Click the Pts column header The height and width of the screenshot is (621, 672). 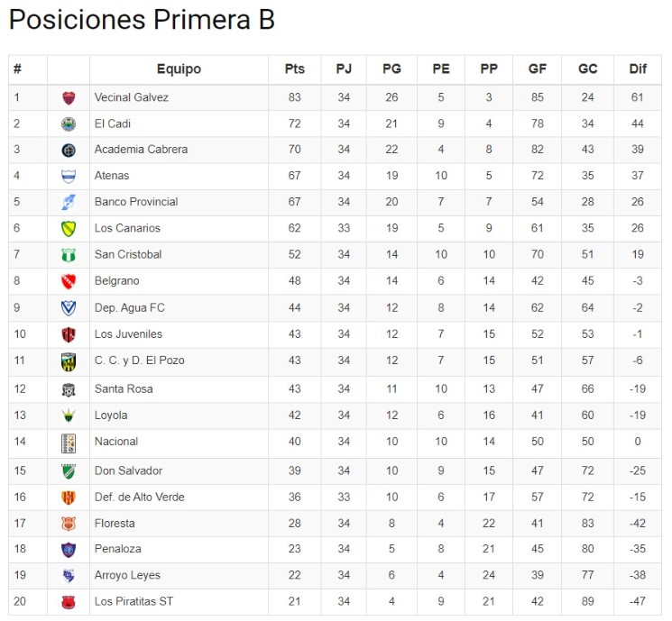click(295, 69)
